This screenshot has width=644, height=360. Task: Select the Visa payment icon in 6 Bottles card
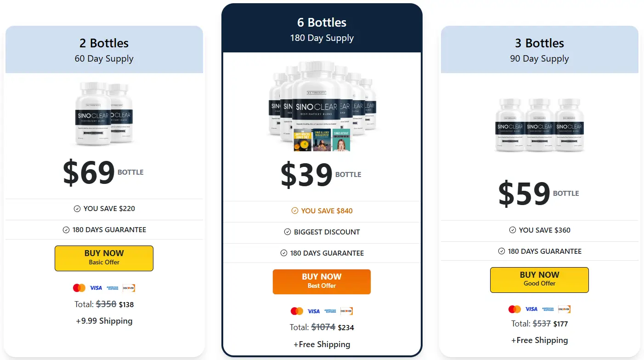313,311
